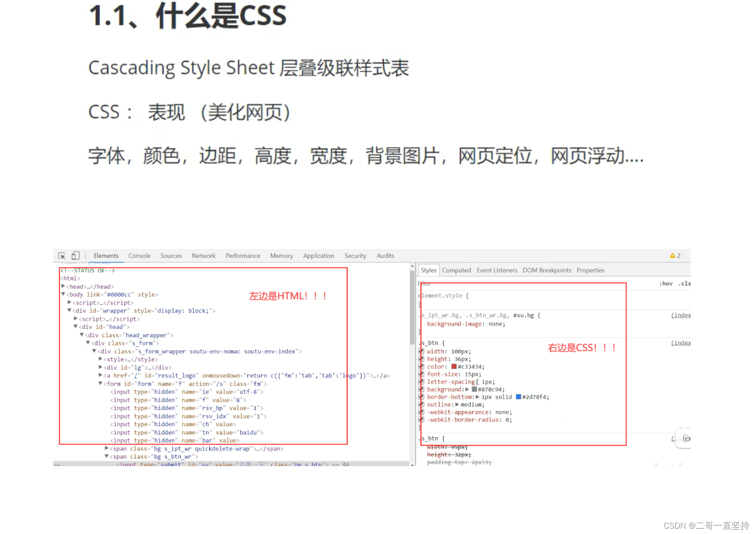Viewport: 756px width, 534px height.
Task: Collapse the div id="wrapper" node
Action: click(70, 310)
